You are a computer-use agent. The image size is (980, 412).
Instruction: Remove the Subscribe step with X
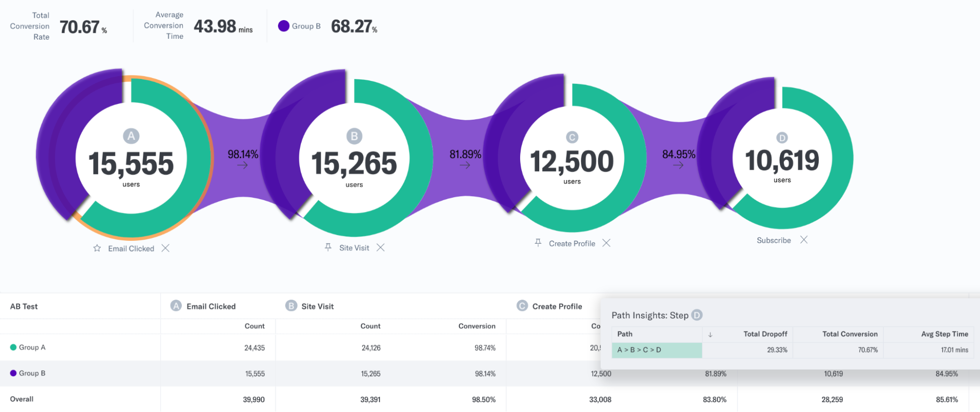tap(804, 240)
